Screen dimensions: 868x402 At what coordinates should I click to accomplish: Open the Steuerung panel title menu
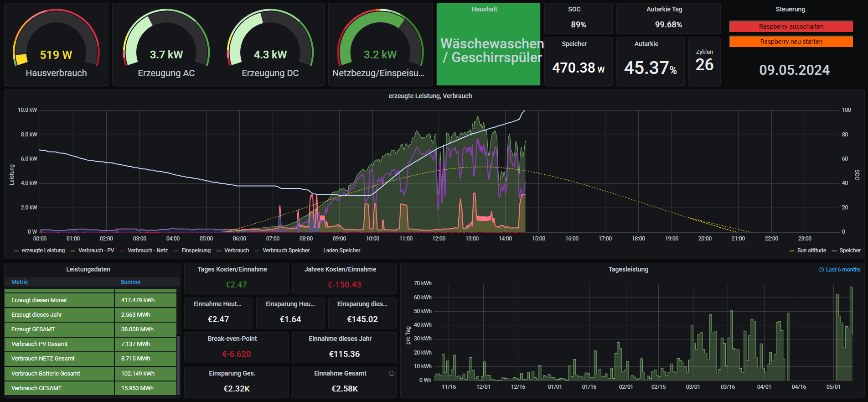[x=790, y=9]
